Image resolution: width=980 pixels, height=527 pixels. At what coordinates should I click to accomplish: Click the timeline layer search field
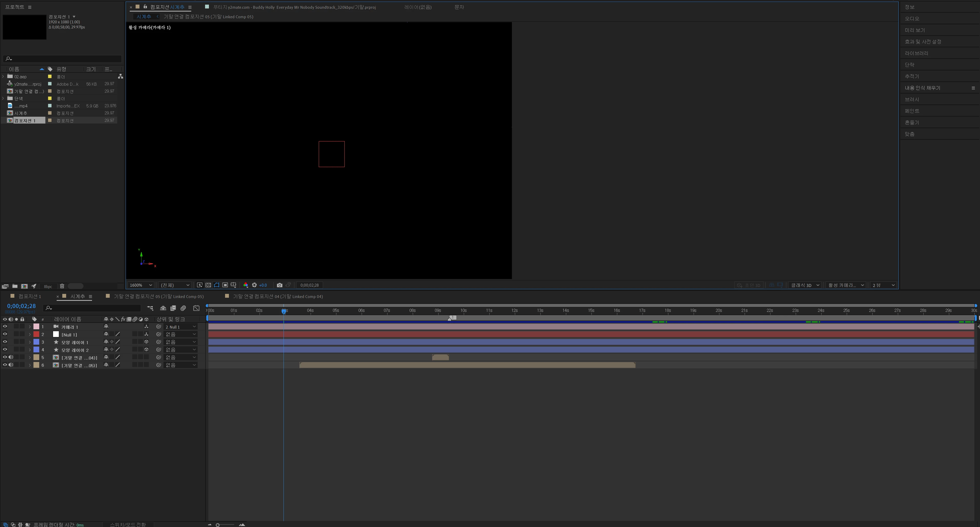(93, 308)
